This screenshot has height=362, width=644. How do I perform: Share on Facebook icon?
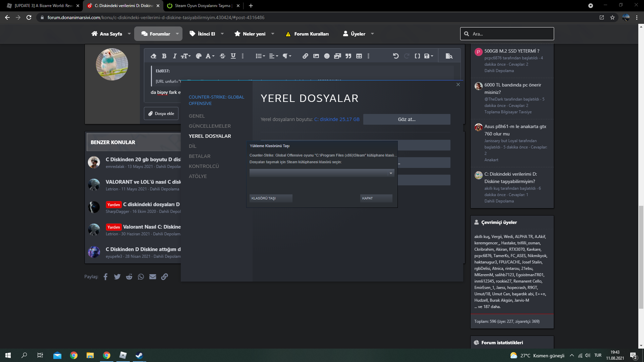click(105, 277)
